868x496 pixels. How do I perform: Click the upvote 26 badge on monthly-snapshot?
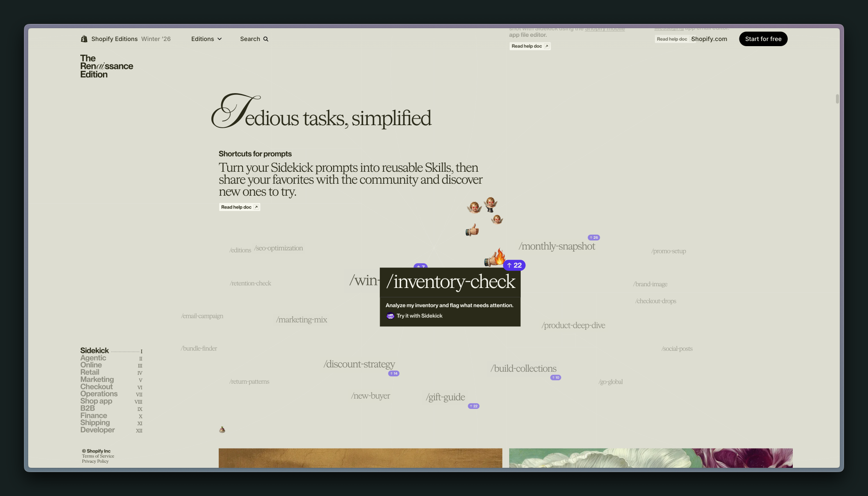[x=594, y=238]
